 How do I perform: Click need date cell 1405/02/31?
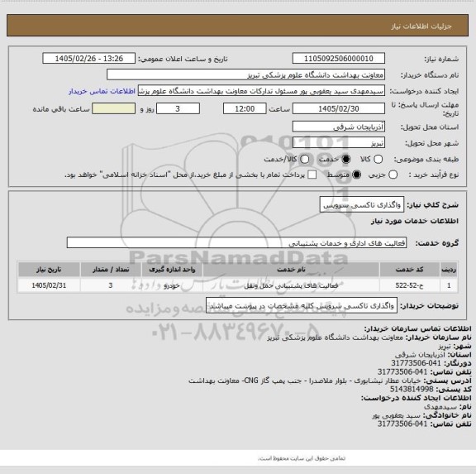coord(49,285)
